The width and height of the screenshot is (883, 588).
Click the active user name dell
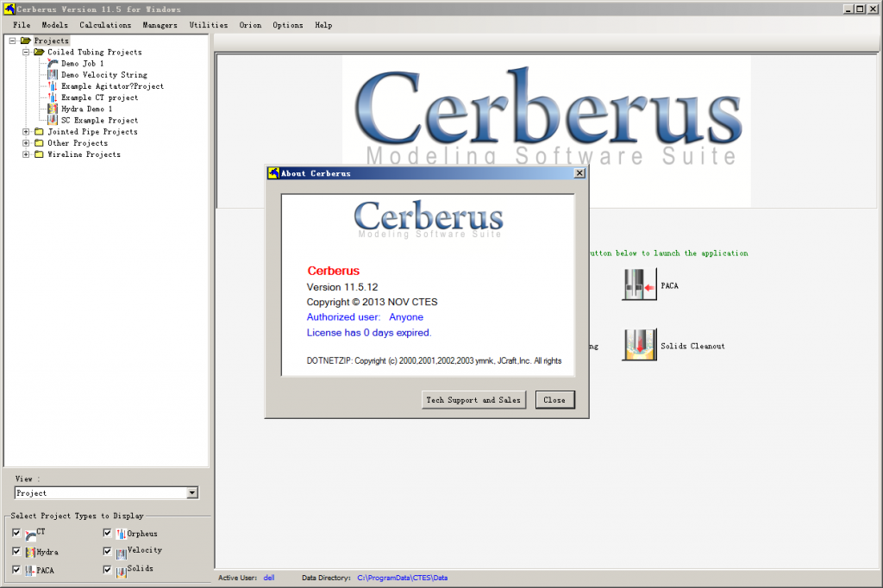point(269,578)
